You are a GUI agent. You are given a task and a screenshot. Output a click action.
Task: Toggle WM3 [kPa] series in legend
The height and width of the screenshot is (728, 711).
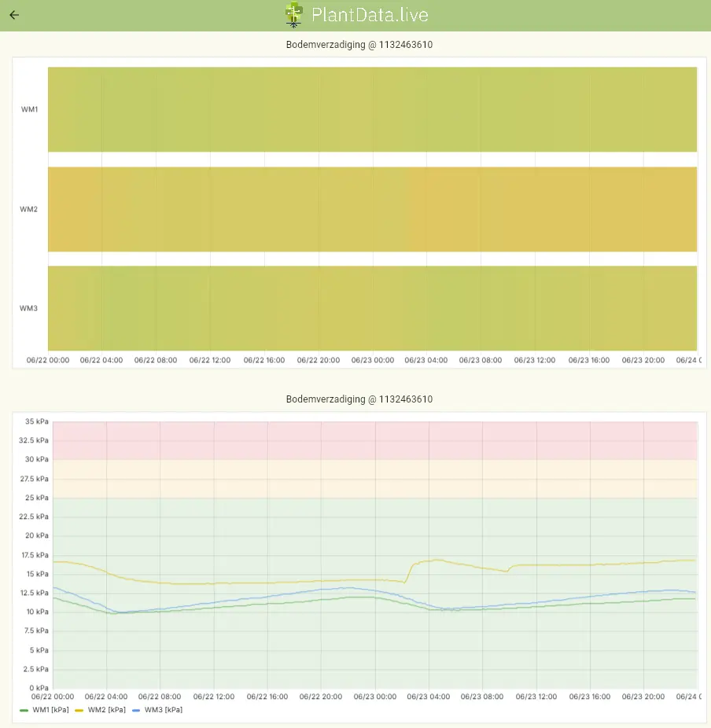(163, 710)
